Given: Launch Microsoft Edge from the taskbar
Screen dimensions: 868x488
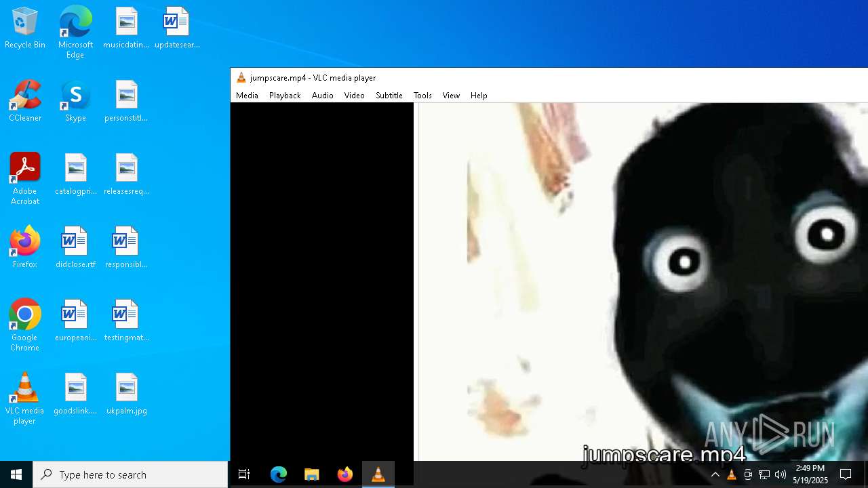Looking at the screenshot, I should tap(279, 474).
